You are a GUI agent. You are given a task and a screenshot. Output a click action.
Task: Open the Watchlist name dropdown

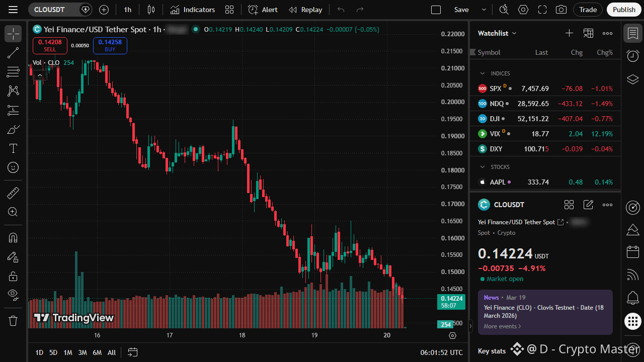[x=497, y=33]
